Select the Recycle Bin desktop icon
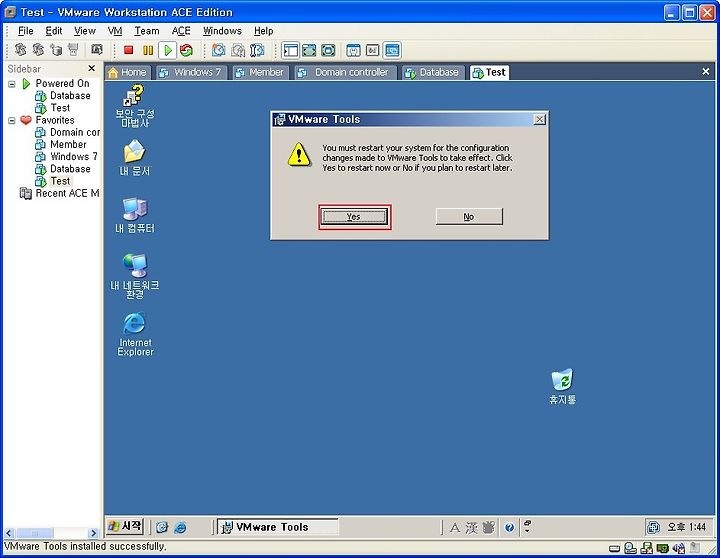 562,386
